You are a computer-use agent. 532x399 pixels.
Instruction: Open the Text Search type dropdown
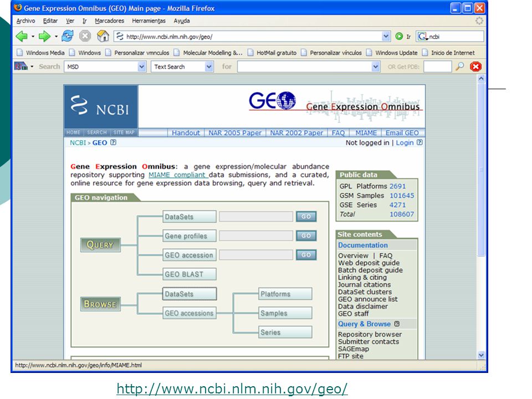pyautogui.click(x=209, y=66)
